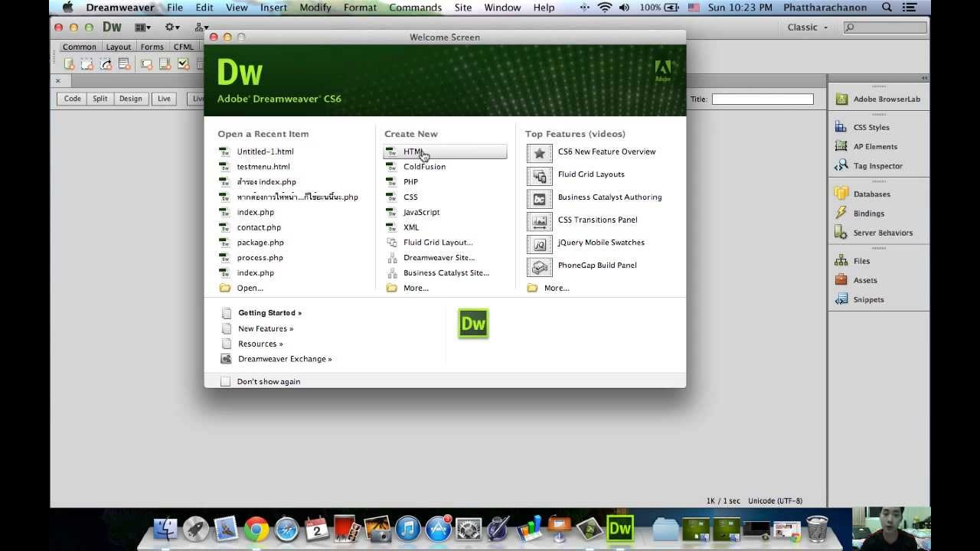Open the Modify menu
980x551 pixels.
pos(315,8)
